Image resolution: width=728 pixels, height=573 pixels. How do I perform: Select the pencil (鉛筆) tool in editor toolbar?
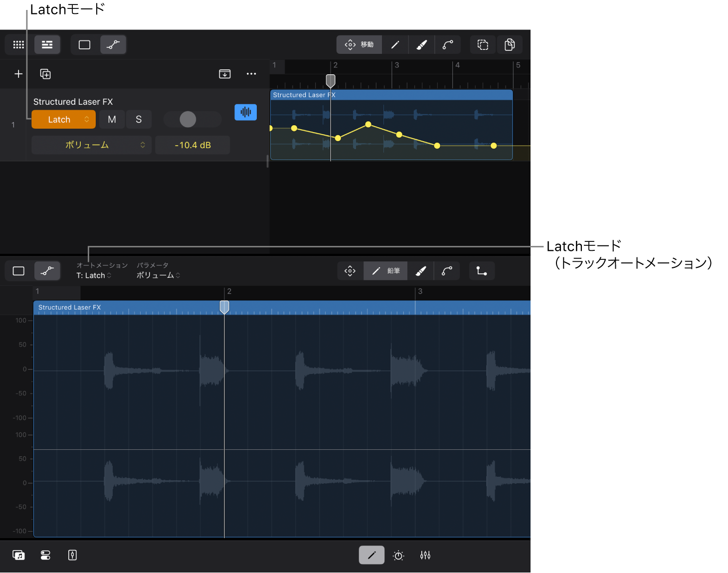click(x=385, y=271)
